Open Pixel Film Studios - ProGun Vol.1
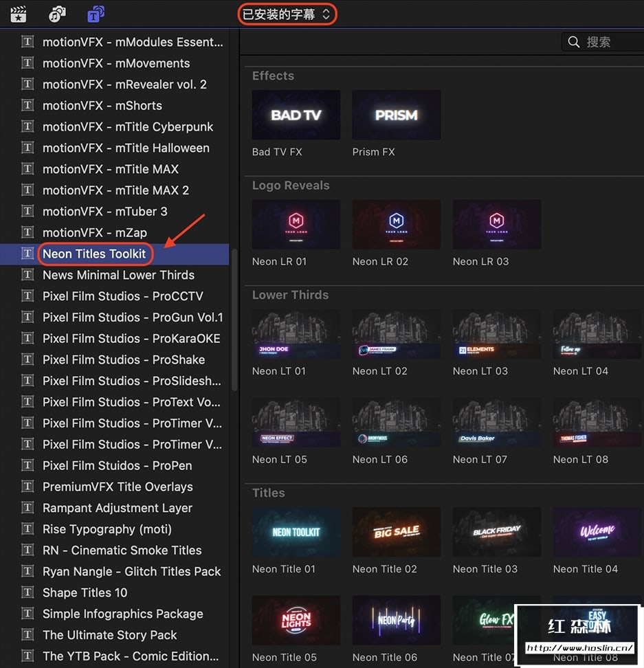 click(115, 318)
